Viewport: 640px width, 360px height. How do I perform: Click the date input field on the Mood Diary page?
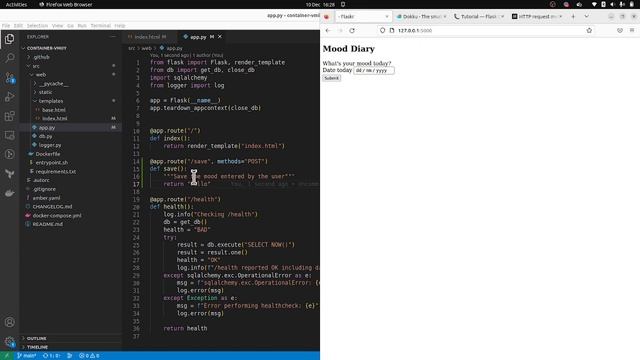[373, 70]
